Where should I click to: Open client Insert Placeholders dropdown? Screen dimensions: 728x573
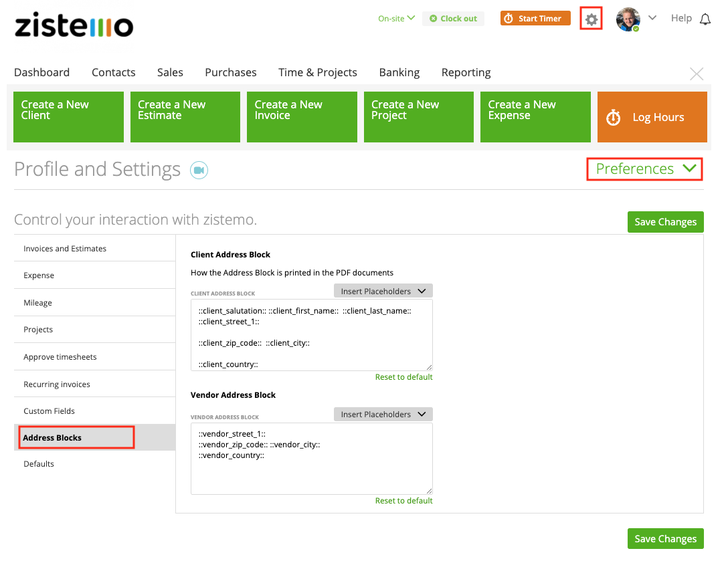pos(383,291)
